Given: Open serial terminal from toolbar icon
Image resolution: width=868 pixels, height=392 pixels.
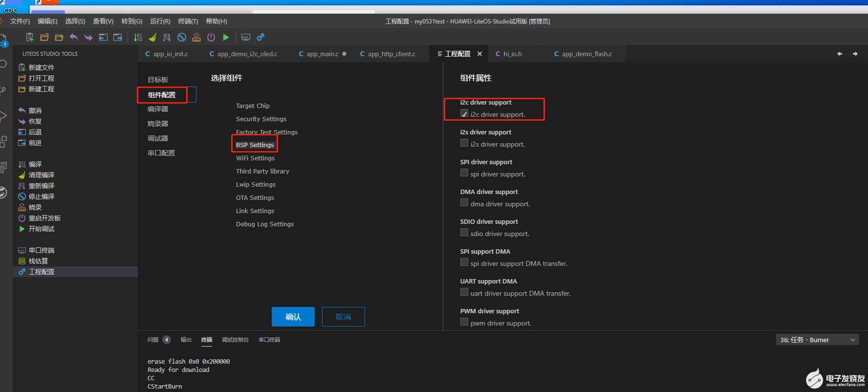Looking at the screenshot, I should (x=246, y=37).
